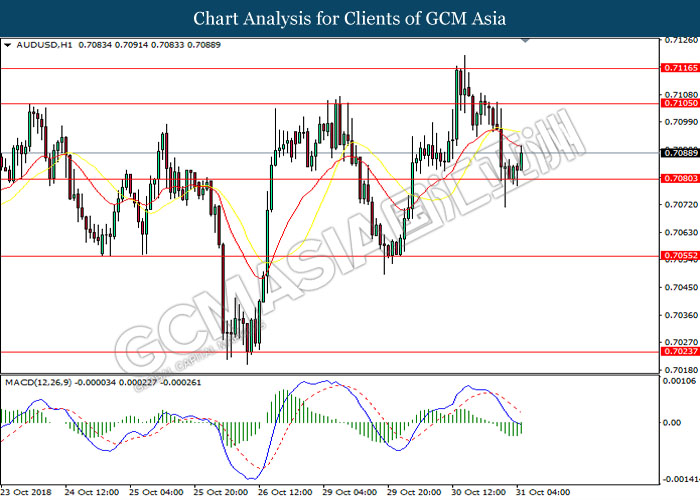This screenshot has height=500, width=700.
Task: Click the 0.70237 support price label
Action: click(x=680, y=352)
